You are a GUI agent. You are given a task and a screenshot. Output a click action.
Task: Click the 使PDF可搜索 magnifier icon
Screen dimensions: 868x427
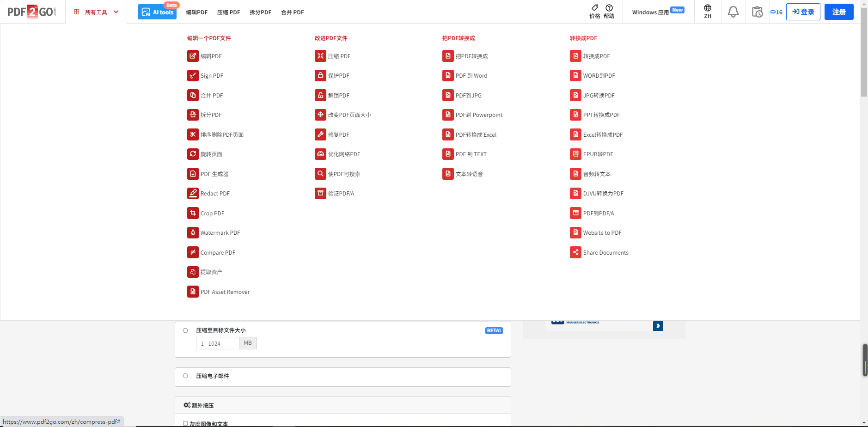tap(320, 174)
